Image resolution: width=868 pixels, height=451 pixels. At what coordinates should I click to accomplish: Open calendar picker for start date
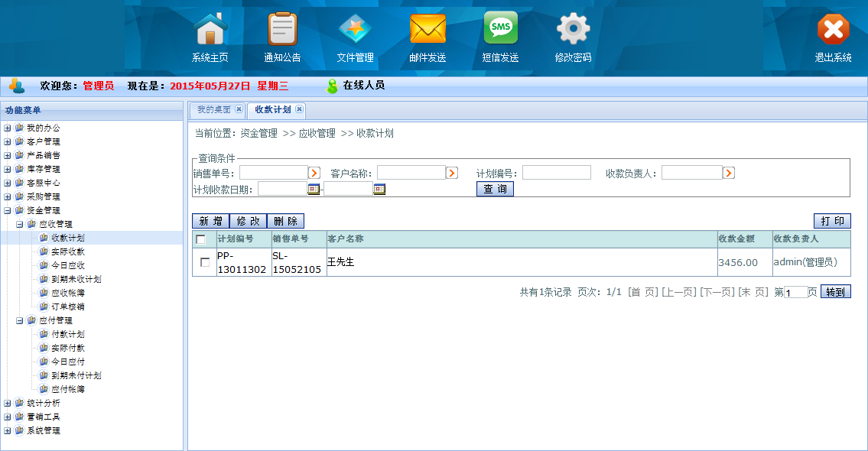[314, 189]
